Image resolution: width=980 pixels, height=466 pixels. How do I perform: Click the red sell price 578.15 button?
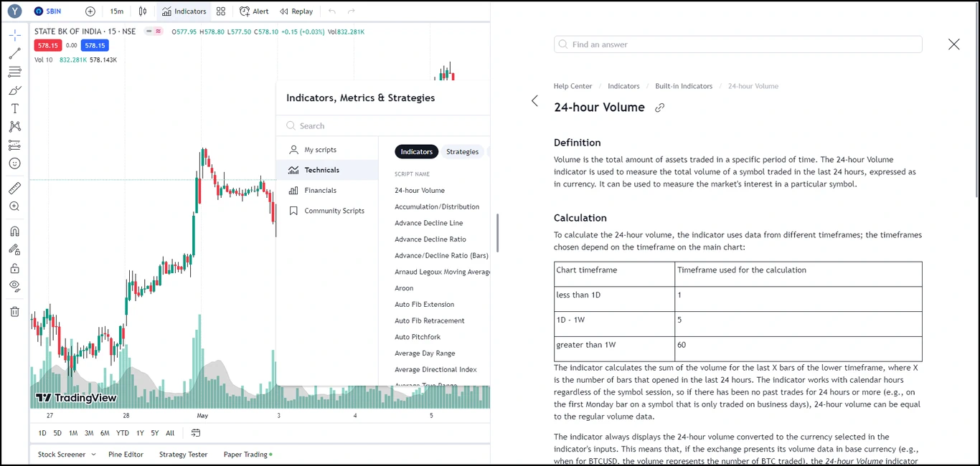click(48, 45)
